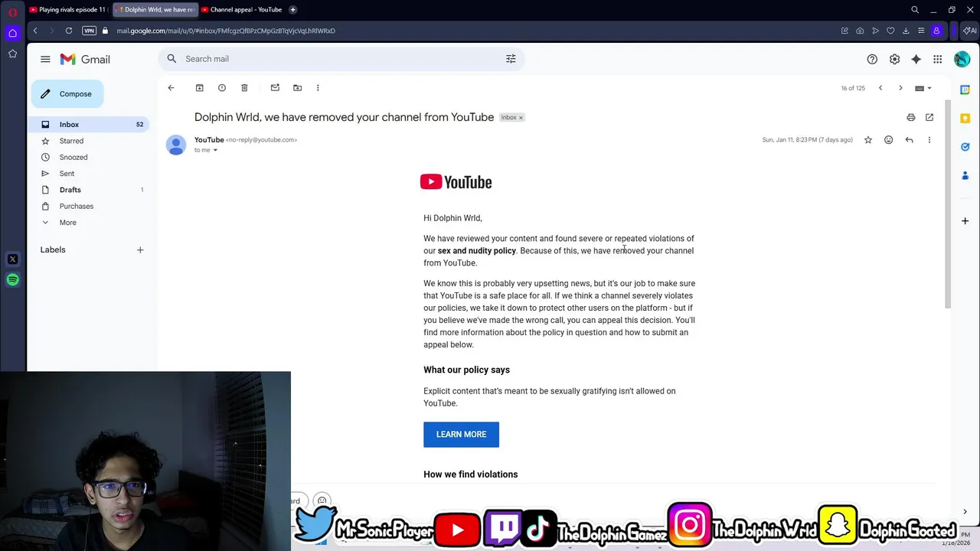Star this email
Screen dimensions: 980x551
click(x=867, y=140)
